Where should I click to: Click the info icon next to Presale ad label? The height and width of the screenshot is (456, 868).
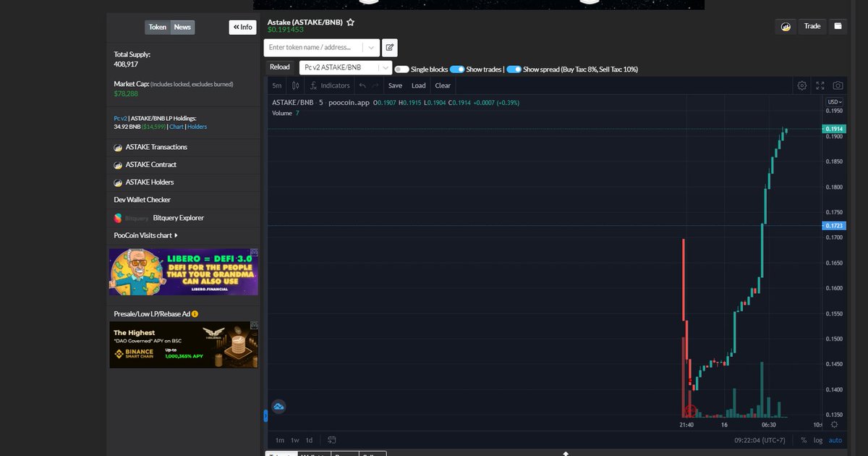tap(195, 314)
